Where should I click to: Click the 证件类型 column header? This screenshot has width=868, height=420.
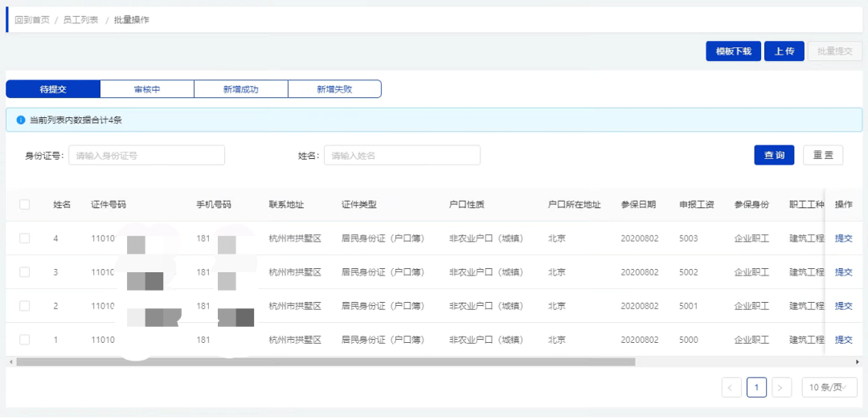358,205
